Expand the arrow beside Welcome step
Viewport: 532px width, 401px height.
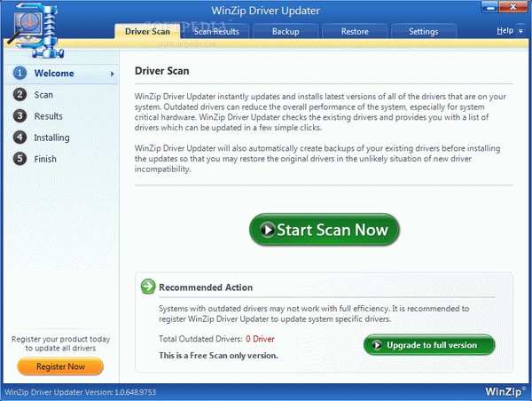(x=112, y=74)
